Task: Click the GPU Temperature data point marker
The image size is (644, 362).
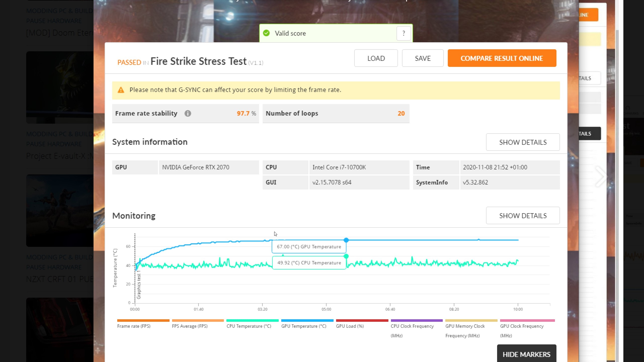Action: click(x=346, y=240)
